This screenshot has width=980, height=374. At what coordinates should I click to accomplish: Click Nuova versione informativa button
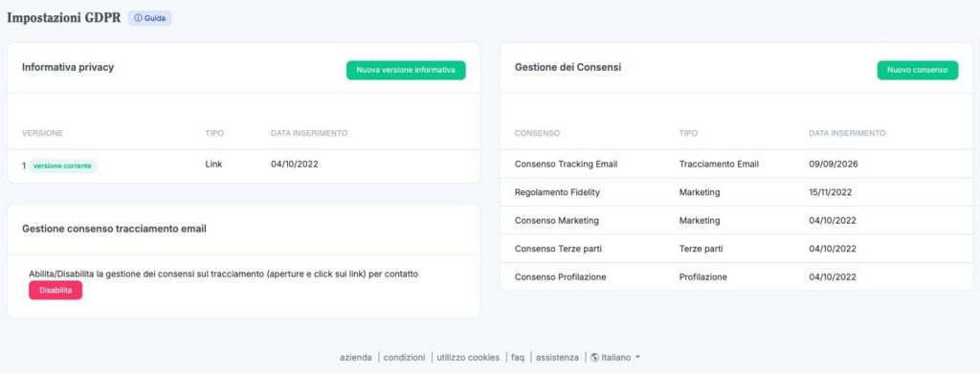click(406, 71)
